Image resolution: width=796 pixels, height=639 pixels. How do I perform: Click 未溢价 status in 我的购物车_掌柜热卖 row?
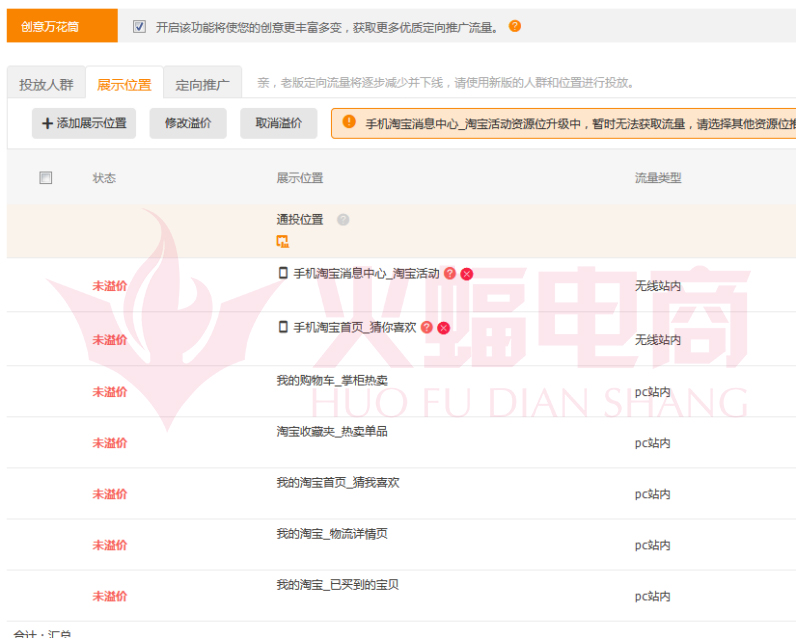point(110,392)
